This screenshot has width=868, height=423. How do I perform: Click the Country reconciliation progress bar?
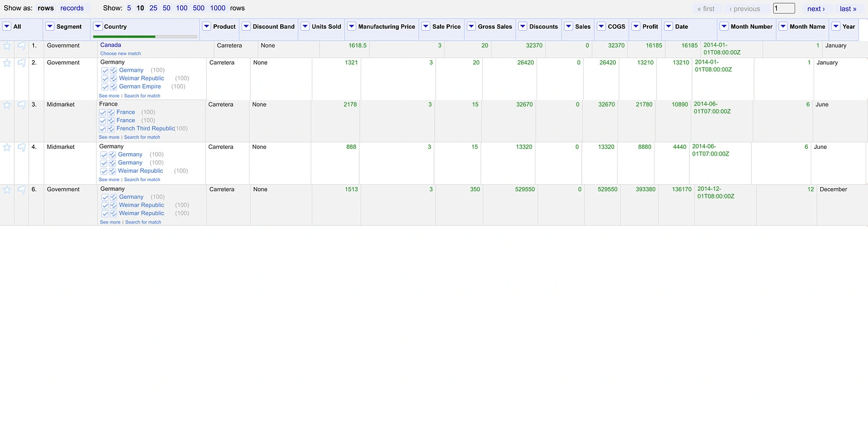(145, 37)
